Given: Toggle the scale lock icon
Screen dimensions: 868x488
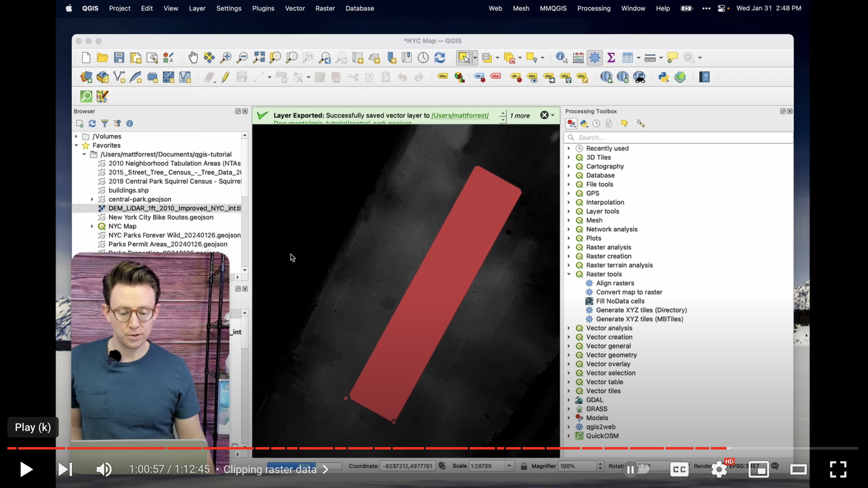Looking at the screenshot, I should coord(524,466).
